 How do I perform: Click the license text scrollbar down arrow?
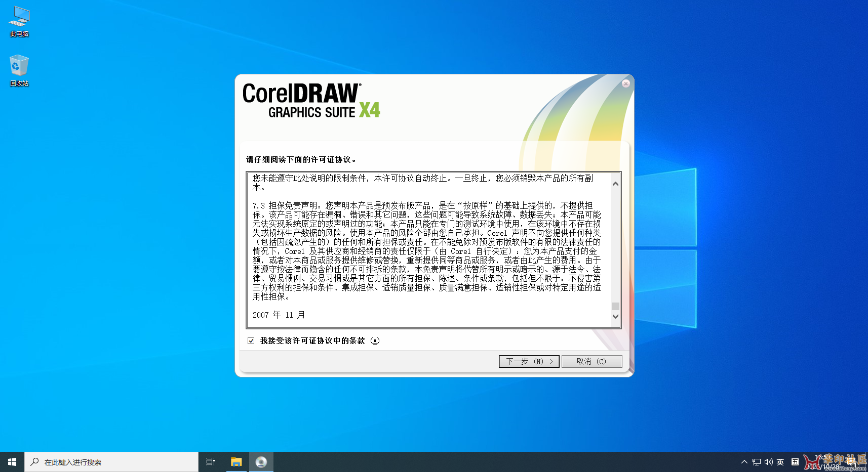coord(615,316)
